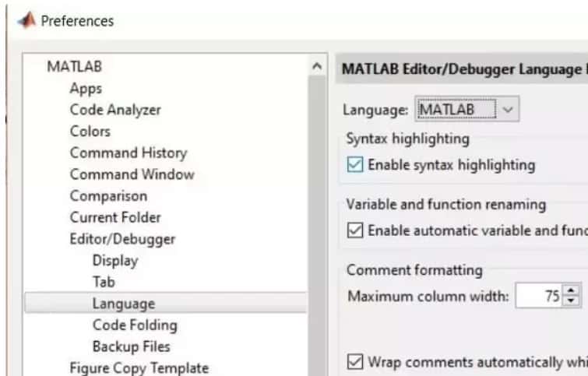Open Figure Copy Template preferences
Screen dimensions: 588x376
coord(139,368)
